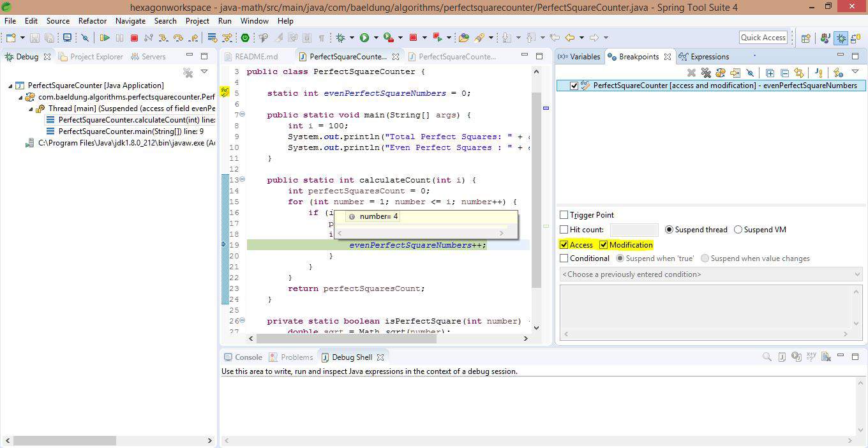Click the Quick Access search field
This screenshot has width=868, height=448.
point(763,38)
